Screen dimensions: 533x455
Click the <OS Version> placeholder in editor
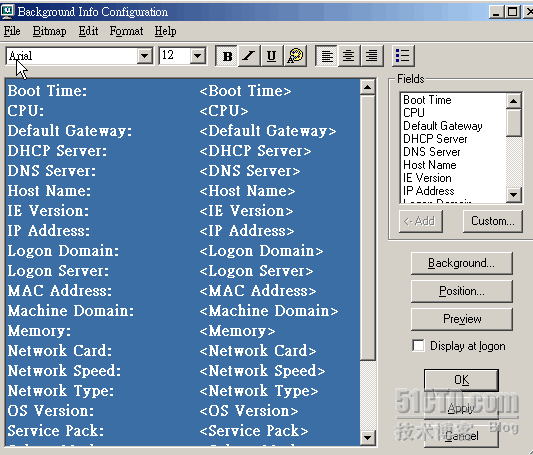(x=249, y=411)
